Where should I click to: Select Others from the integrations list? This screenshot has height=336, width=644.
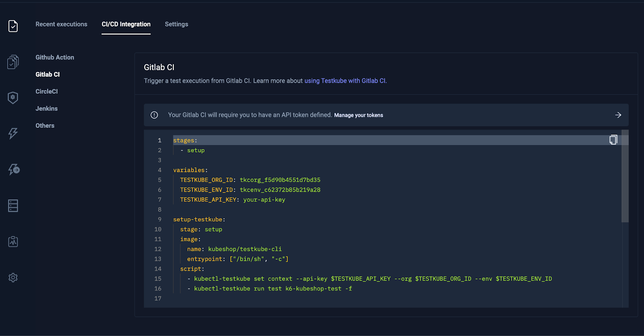coord(45,126)
